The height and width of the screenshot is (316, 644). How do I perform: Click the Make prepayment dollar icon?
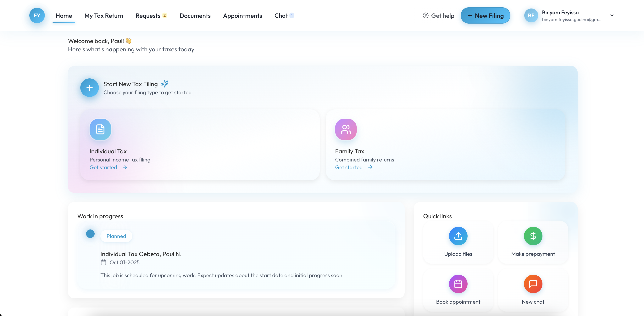click(x=533, y=236)
